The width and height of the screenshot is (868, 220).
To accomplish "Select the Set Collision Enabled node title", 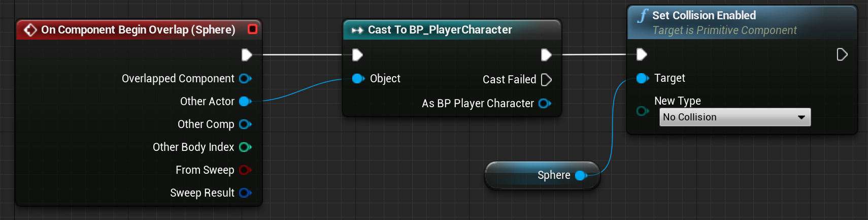I will 704,16.
